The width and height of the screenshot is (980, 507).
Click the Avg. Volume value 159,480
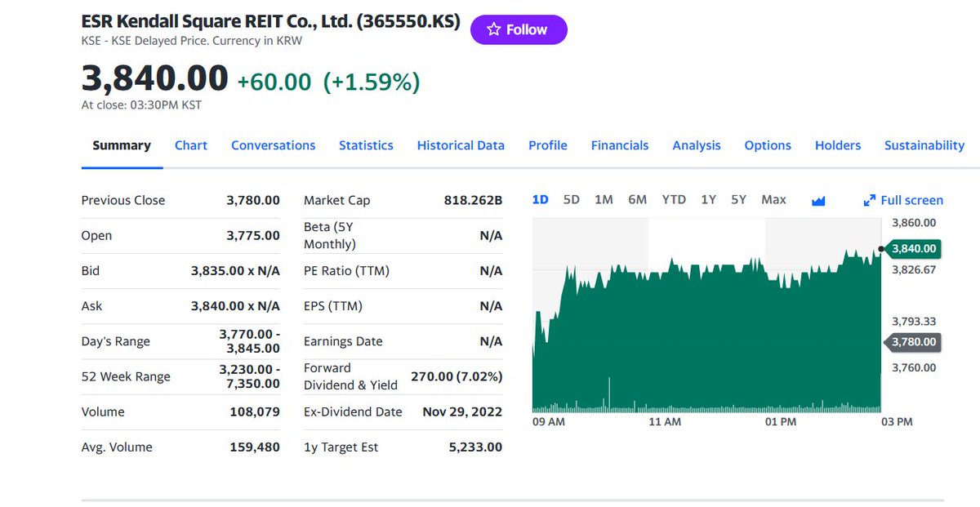(255, 447)
